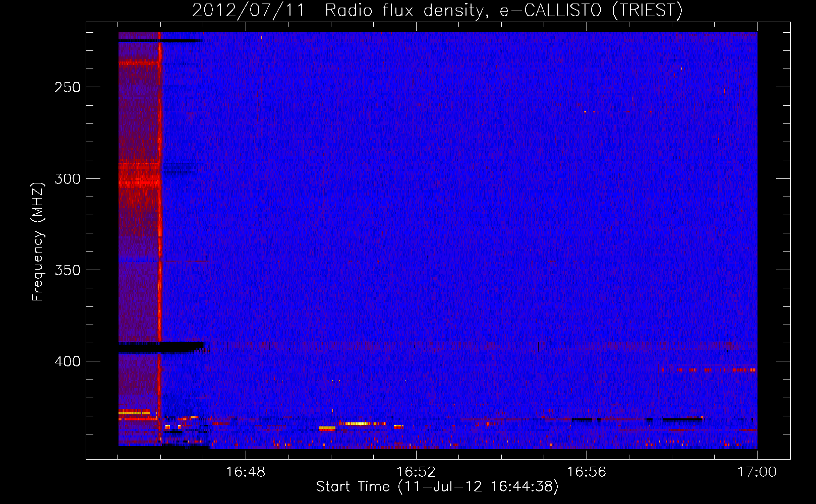Click the 250 frequency tick label
This screenshot has width=816, height=504.
(68, 87)
